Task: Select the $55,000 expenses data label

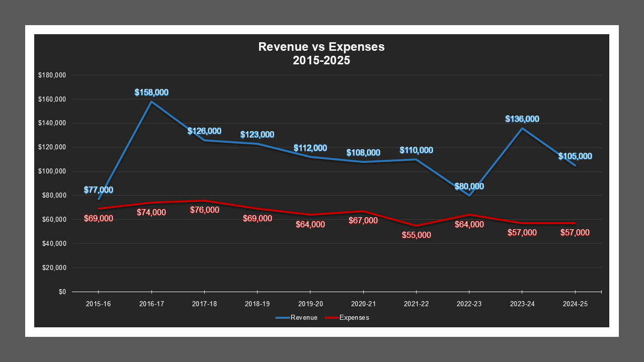Action: 416,235
